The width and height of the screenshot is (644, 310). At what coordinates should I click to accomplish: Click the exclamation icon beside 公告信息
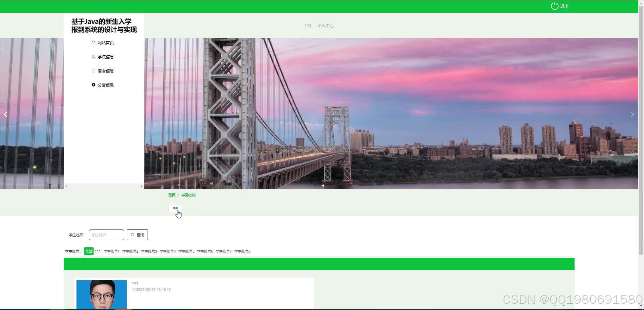pos(94,85)
